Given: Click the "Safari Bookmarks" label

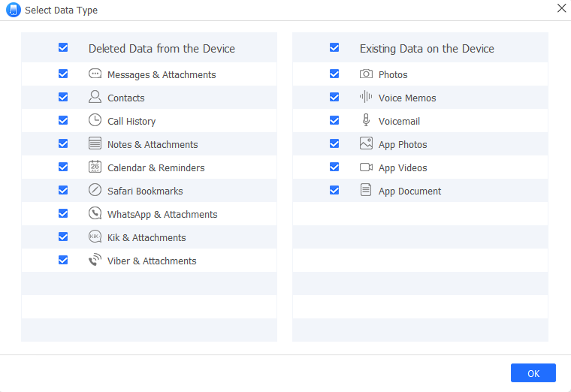Looking at the screenshot, I should pos(145,191).
